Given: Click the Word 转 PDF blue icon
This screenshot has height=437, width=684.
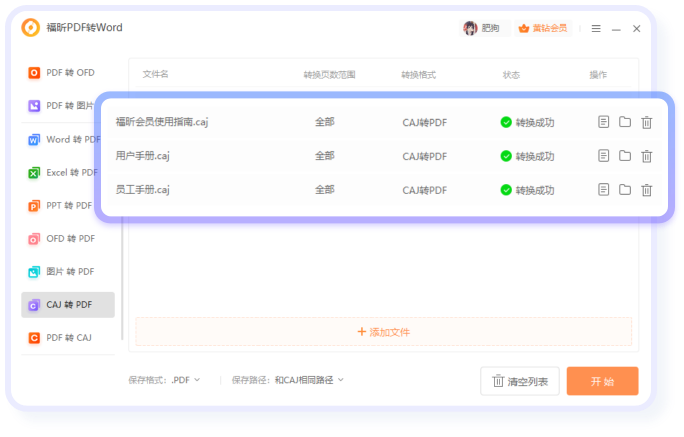Looking at the screenshot, I should coord(34,140).
